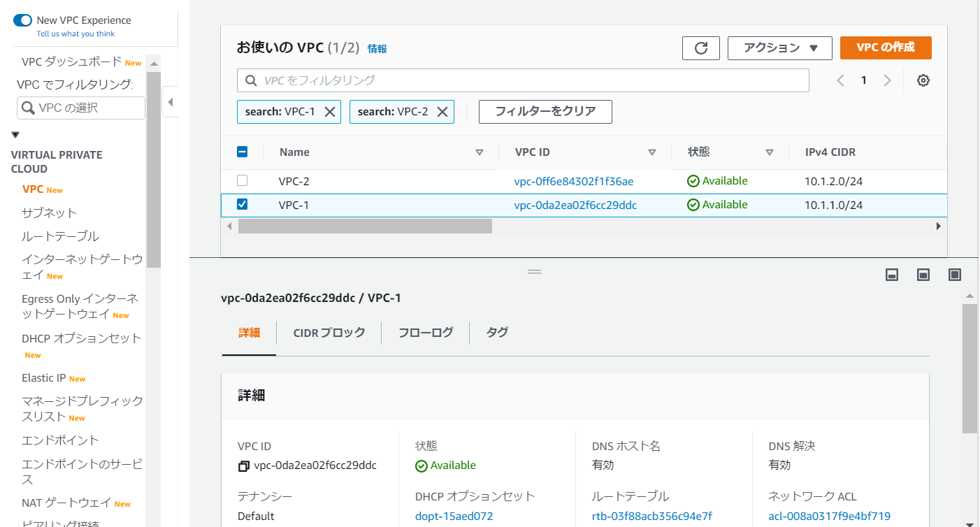Go to next page of VPC results

click(x=888, y=80)
